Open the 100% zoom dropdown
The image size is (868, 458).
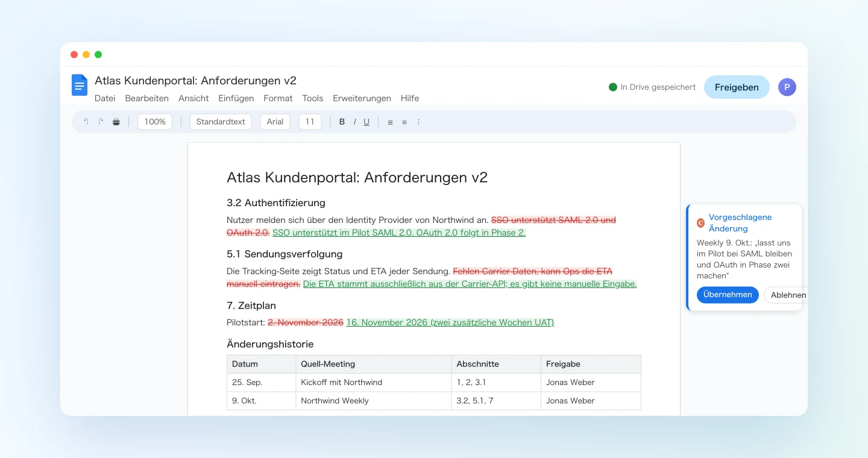(155, 122)
